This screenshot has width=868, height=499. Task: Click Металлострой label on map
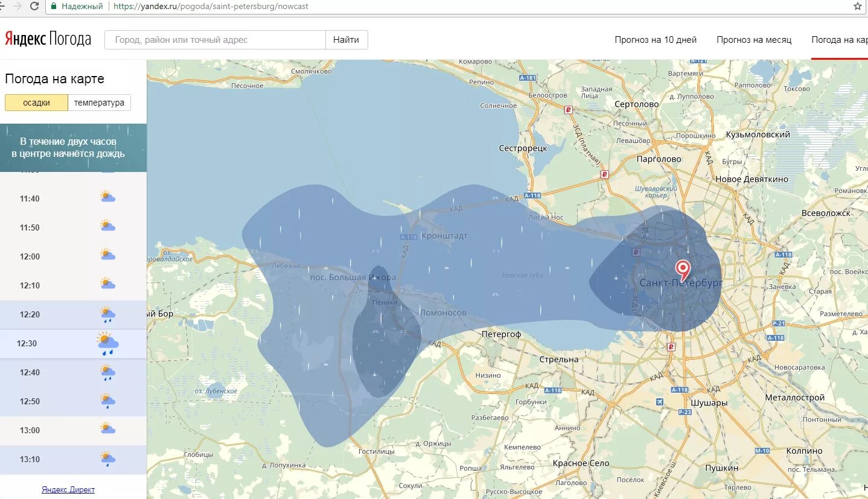coord(794,398)
